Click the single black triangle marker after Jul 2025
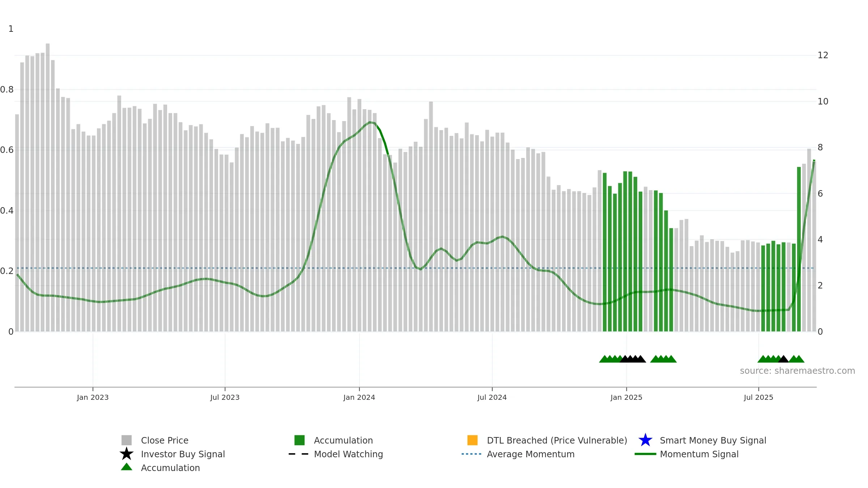 coord(783,359)
